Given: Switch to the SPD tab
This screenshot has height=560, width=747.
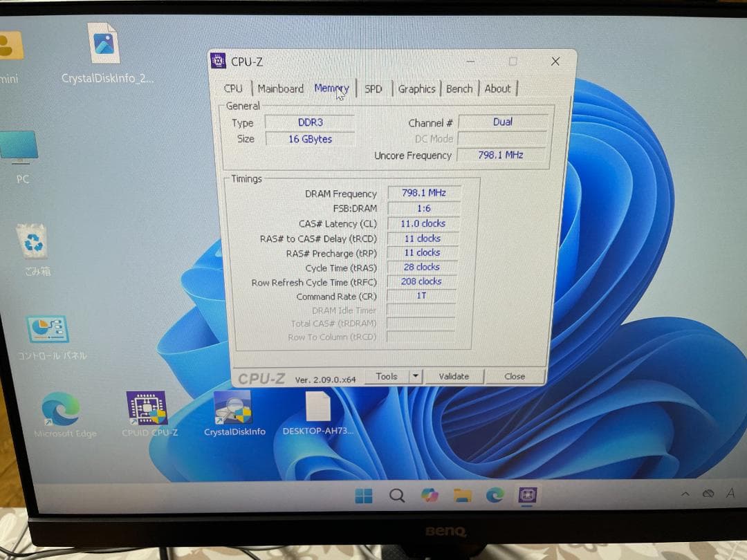Looking at the screenshot, I should pos(373,88).
